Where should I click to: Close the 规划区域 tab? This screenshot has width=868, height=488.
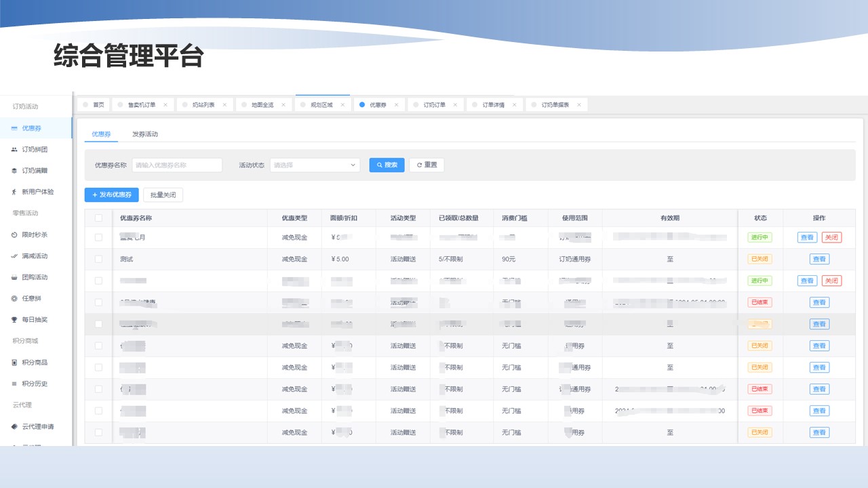[342, 105]
